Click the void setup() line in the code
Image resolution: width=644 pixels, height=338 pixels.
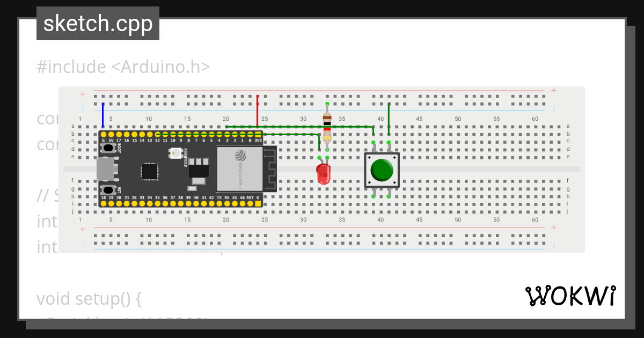click(x=87, y=299)
